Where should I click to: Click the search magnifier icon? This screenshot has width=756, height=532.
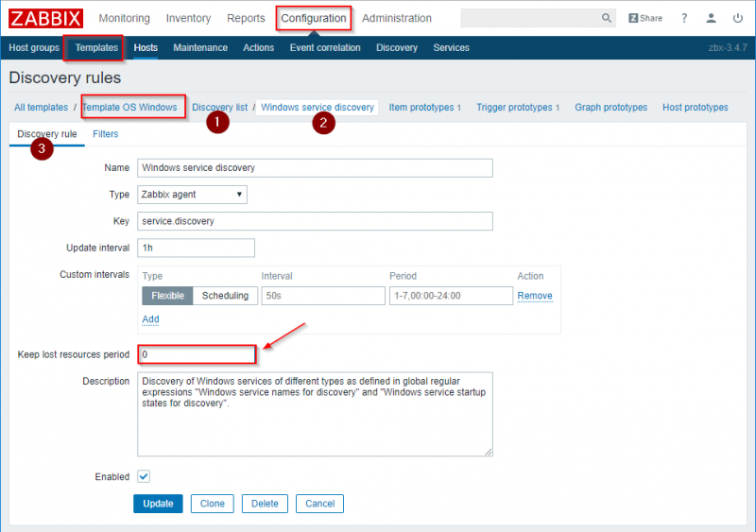(x=606, y=18)
